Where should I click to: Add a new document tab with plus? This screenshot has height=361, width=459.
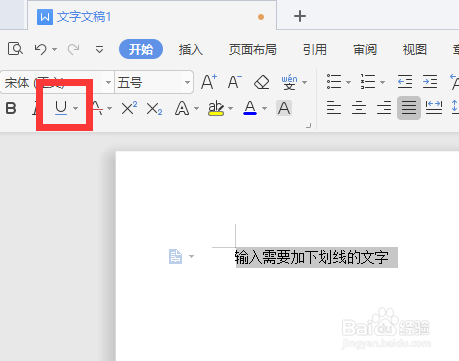[300, 16]
